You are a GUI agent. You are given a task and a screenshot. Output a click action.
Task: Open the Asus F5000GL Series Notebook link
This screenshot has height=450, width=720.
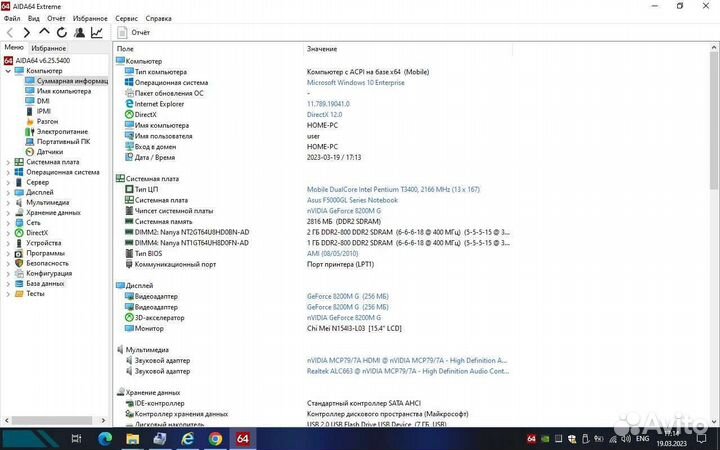[352, 200]
